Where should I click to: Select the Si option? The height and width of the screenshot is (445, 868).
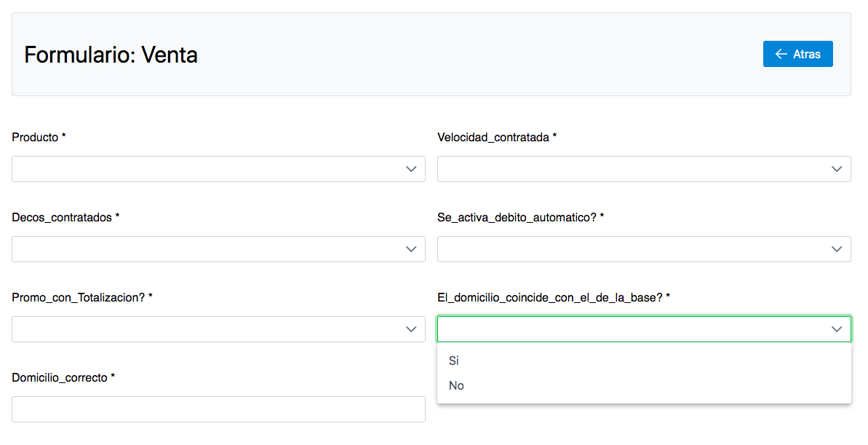[455, 361]
